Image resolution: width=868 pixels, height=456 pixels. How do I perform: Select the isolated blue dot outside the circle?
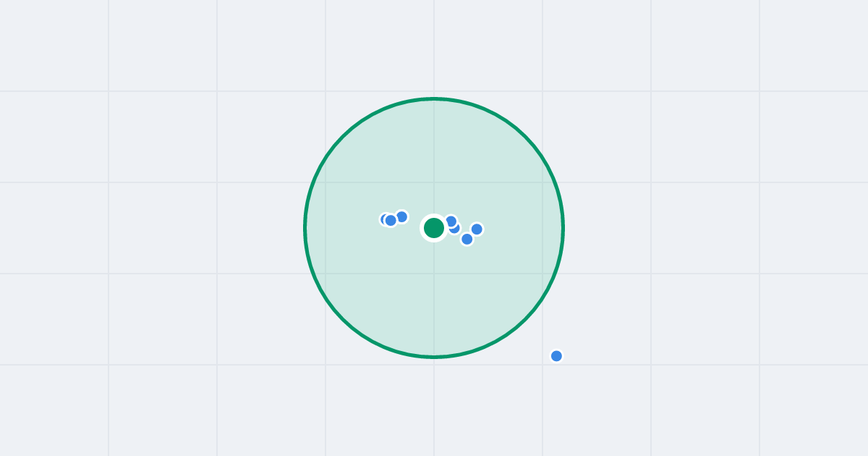(x=556, y=356)
